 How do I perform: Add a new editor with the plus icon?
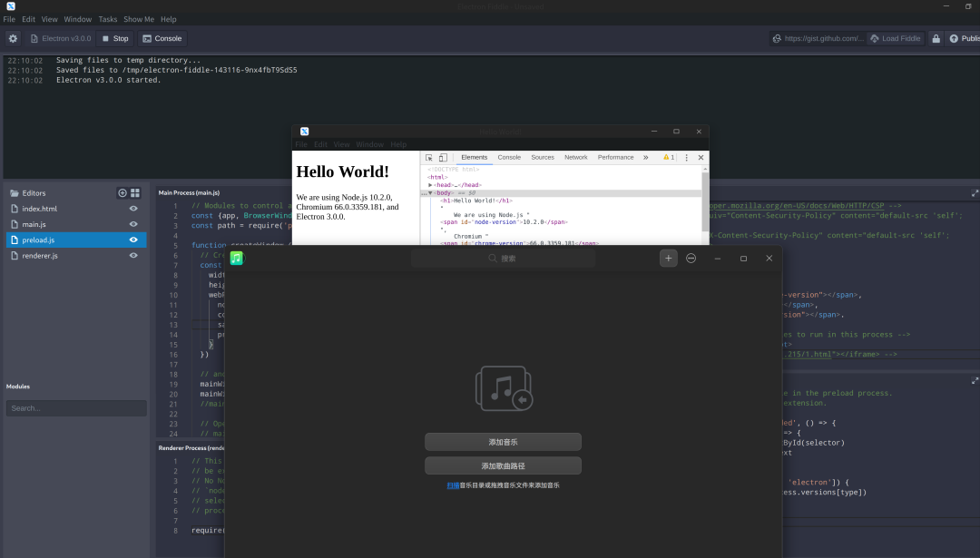tap(122, 192)
